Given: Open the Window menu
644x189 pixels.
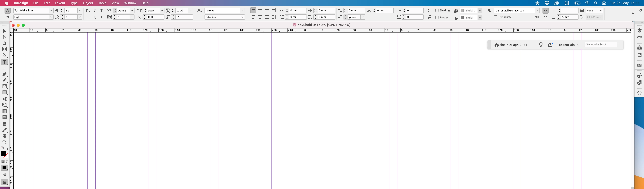Looking at the screenshot, I should pyautogui.click(x=130, y=3).
